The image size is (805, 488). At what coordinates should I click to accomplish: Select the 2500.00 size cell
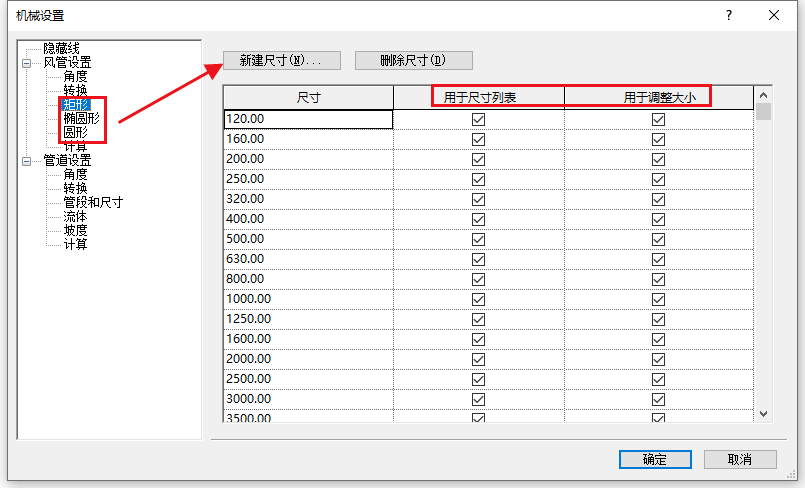(x=309, y=379)
